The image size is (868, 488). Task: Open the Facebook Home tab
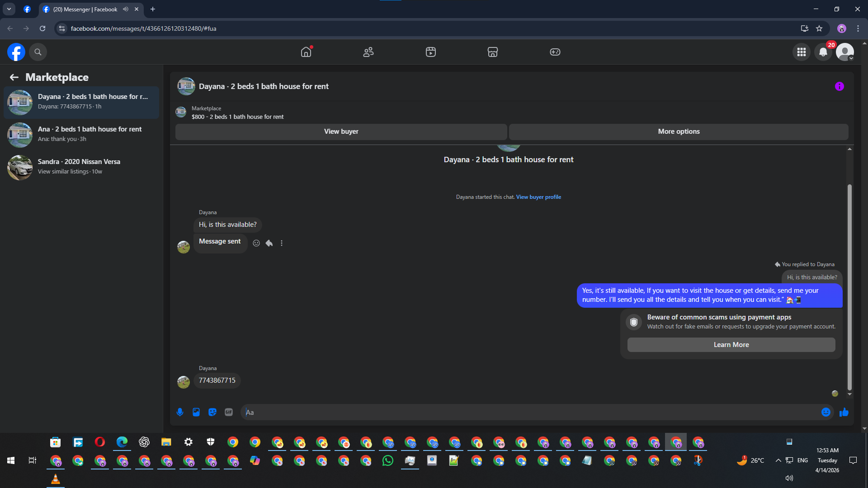(306, 52)
